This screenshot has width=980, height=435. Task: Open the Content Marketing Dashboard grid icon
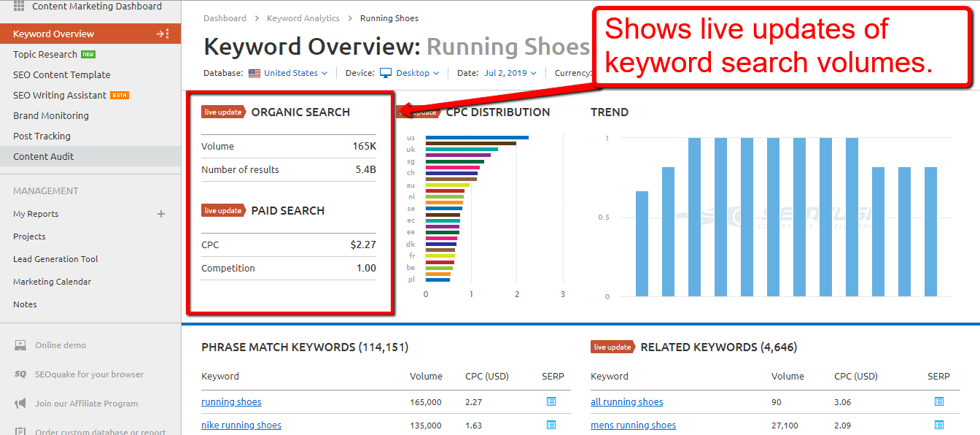(19, 6)
